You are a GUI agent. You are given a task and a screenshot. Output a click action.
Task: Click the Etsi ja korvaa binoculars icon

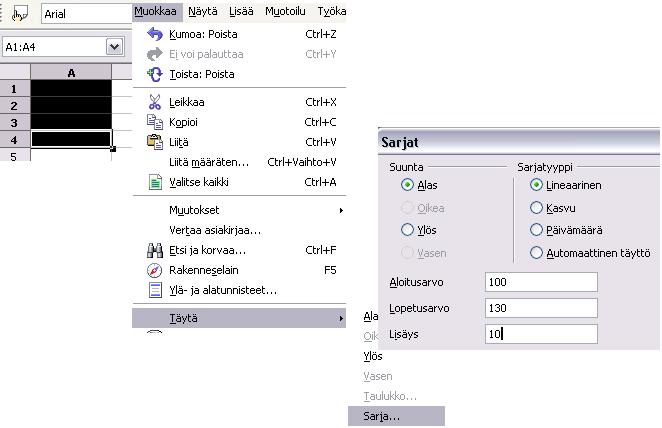155,250
